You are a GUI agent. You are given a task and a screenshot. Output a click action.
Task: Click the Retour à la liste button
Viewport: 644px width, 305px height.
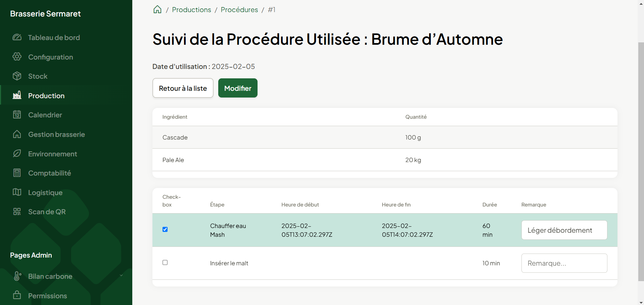coord(183,88)
